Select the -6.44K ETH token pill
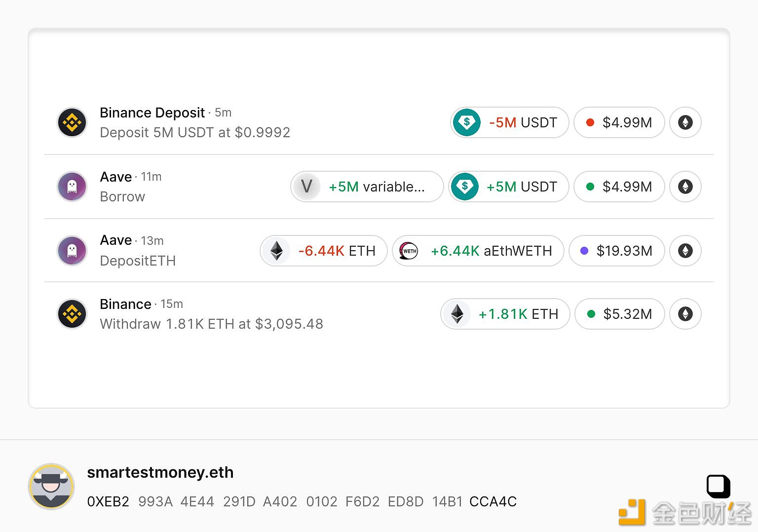Viewport: 758px width, 532px height. 324,251
